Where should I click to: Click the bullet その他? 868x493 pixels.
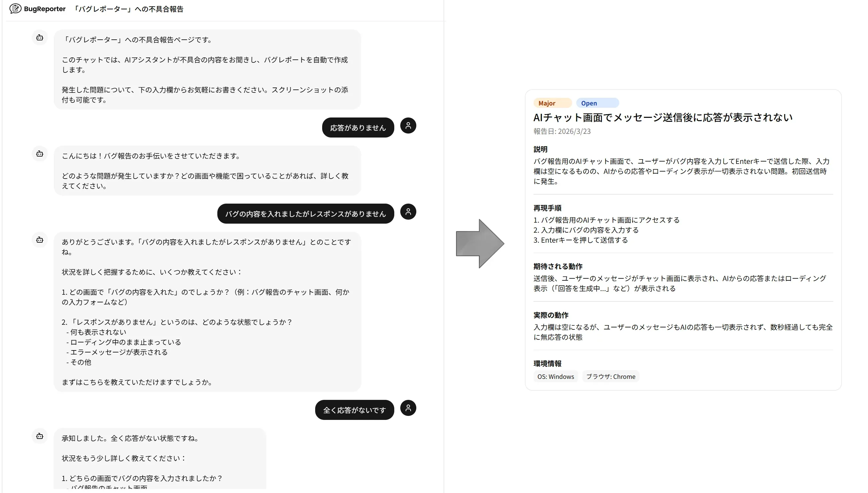78,362
